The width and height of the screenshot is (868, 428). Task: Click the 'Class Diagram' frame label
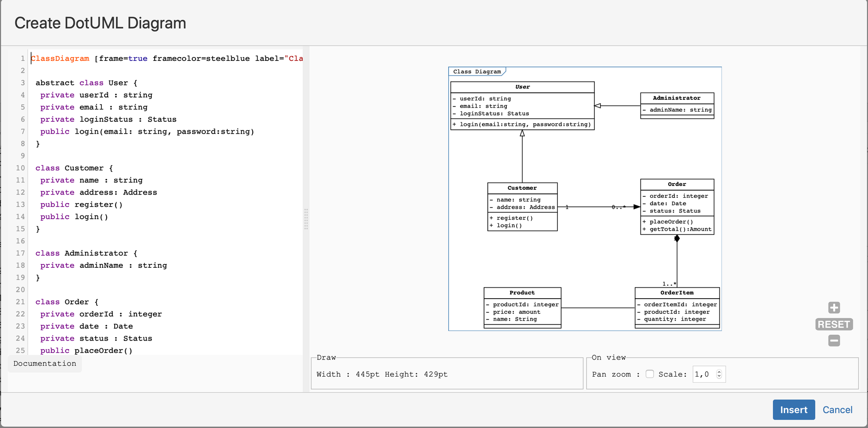[x=477, y=72]
